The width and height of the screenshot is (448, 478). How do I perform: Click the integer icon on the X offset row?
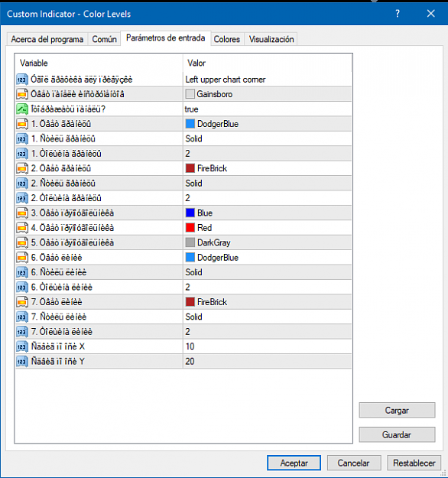point(22,346)
